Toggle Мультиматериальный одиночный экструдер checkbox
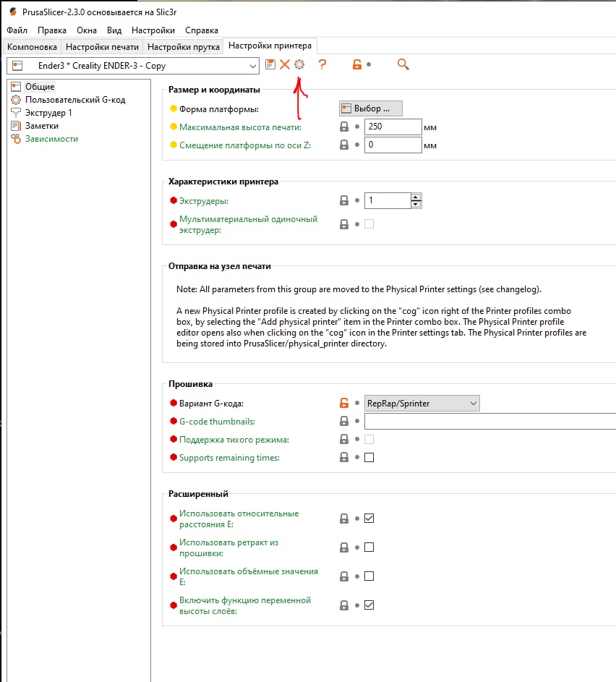Image resolution: width=616 pixels, height=682 pixels. point(369,224)
